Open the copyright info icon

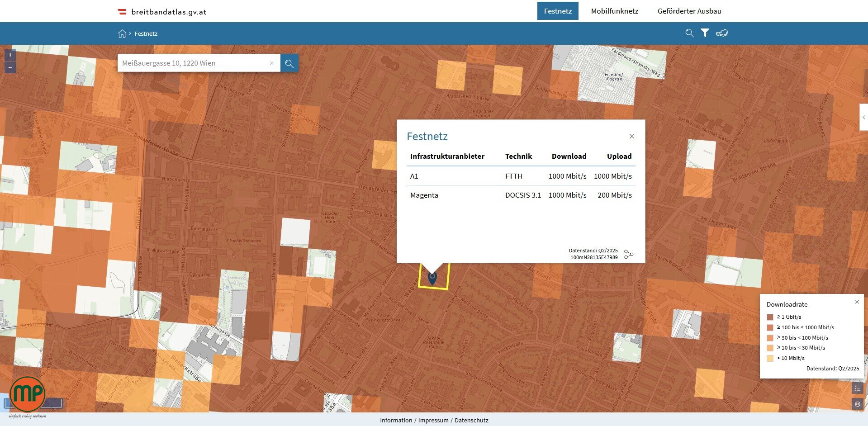pos(857,404)
